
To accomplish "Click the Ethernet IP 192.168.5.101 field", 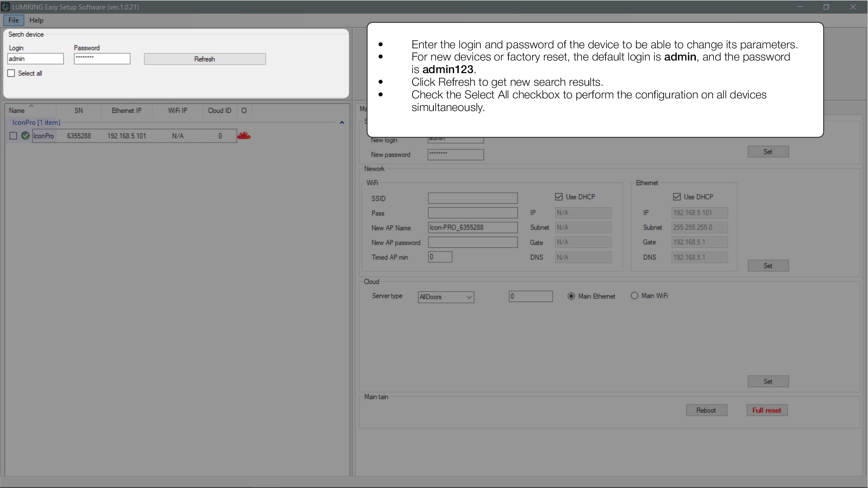I will (699, 213).
